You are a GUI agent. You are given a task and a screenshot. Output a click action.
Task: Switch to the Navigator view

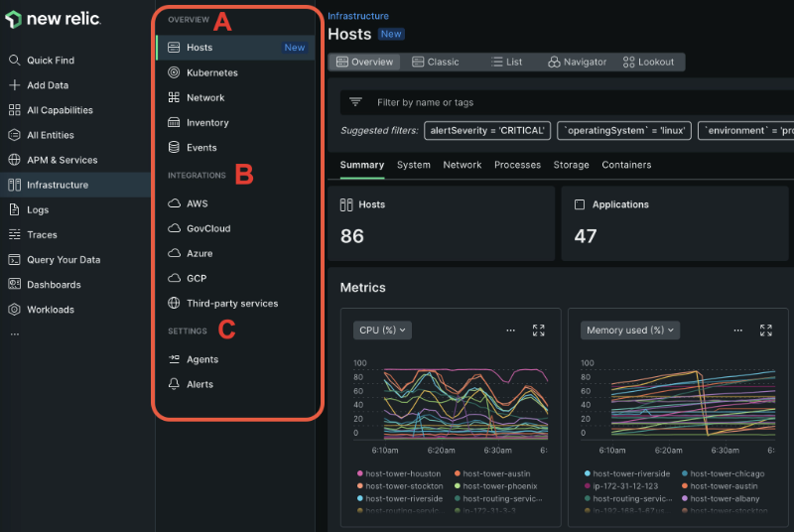[578, 62]
